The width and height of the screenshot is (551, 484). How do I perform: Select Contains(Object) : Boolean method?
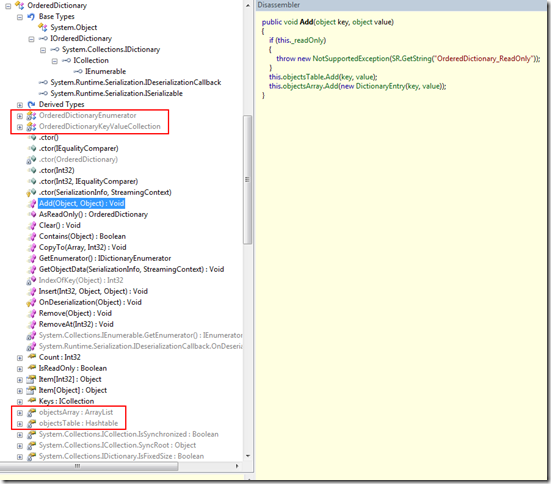[82, 237]
